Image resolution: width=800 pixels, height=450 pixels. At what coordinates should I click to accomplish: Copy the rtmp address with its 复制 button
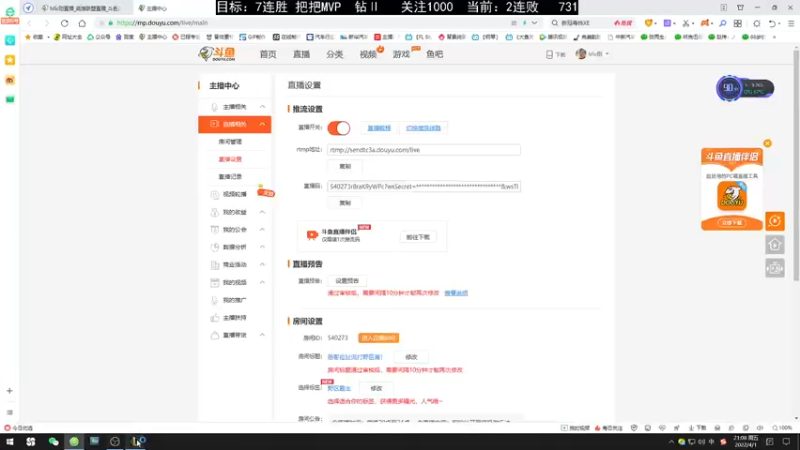point(345,166)
